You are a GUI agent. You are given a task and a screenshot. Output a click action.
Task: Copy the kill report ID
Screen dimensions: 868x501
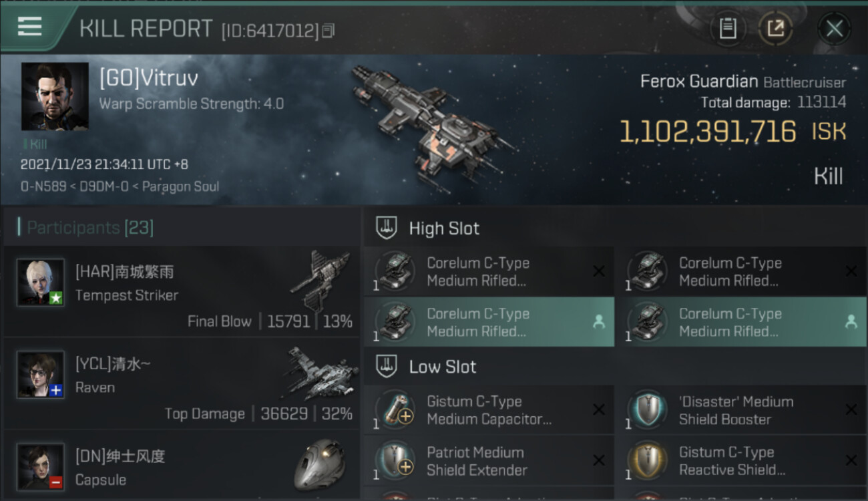point(328,31)
